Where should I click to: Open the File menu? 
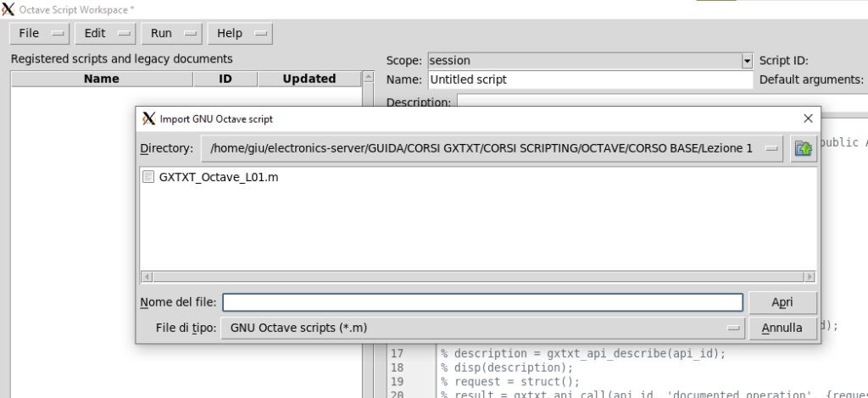39,33
